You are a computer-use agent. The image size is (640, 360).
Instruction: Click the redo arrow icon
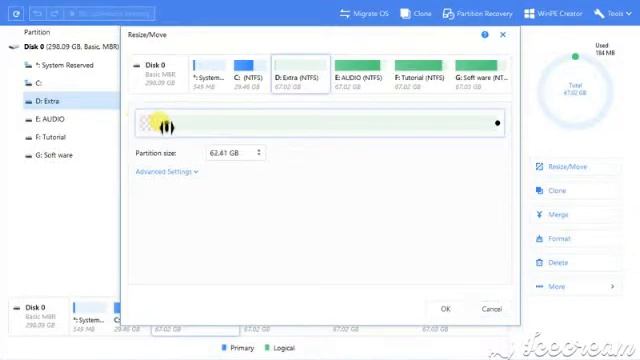pos(54,13)
